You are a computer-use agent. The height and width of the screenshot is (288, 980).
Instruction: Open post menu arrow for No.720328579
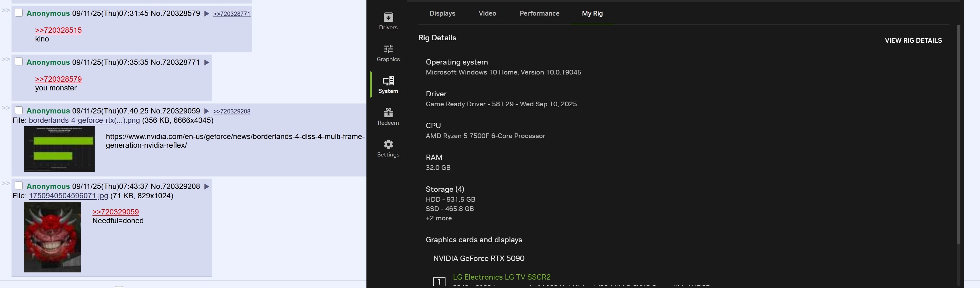coord(207,14)
